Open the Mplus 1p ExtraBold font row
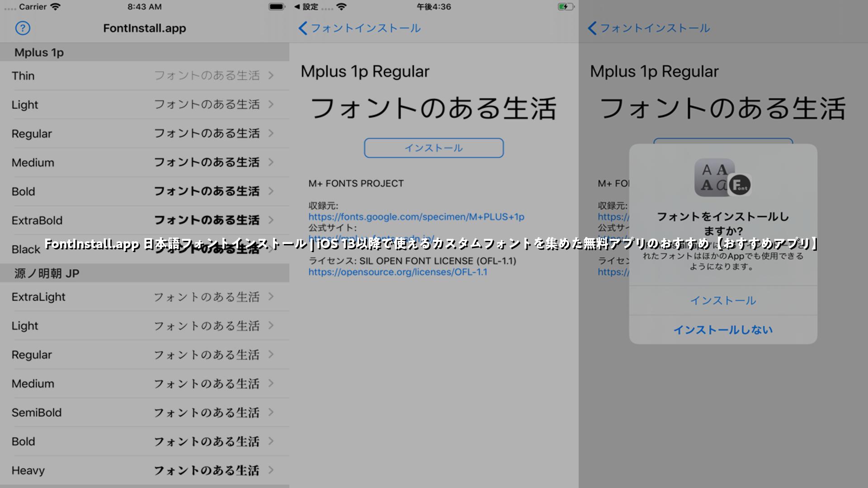Viewport: 868px width, 488px height. coord(145,220)
